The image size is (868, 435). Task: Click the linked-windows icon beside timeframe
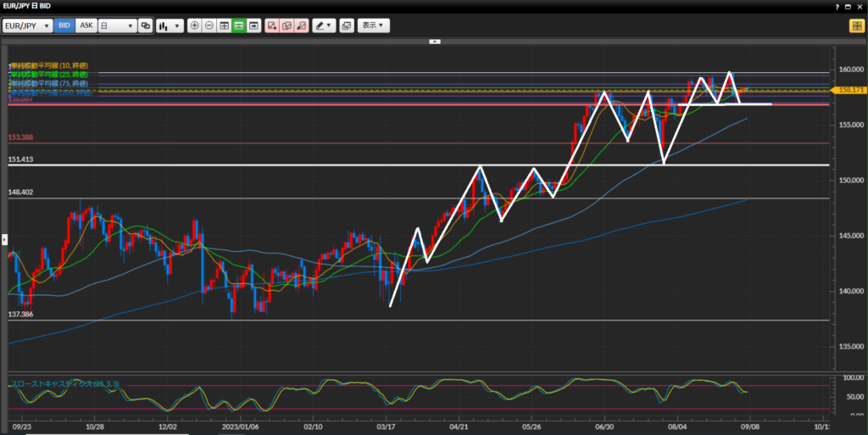pos(145,25)
